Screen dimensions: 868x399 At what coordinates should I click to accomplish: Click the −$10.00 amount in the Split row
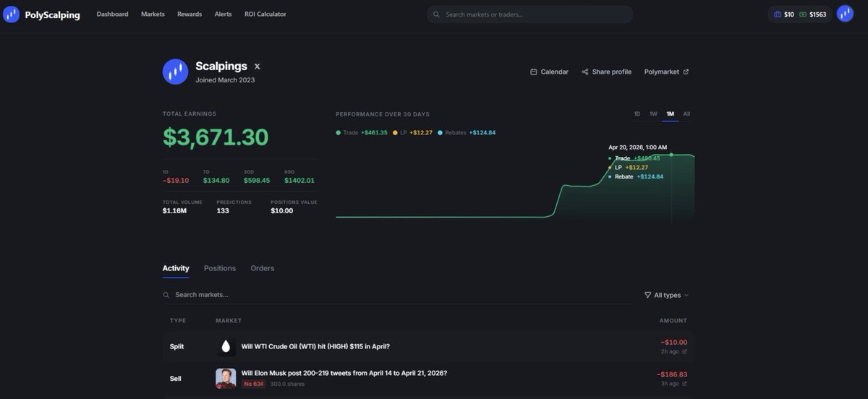tap(674, 343)
